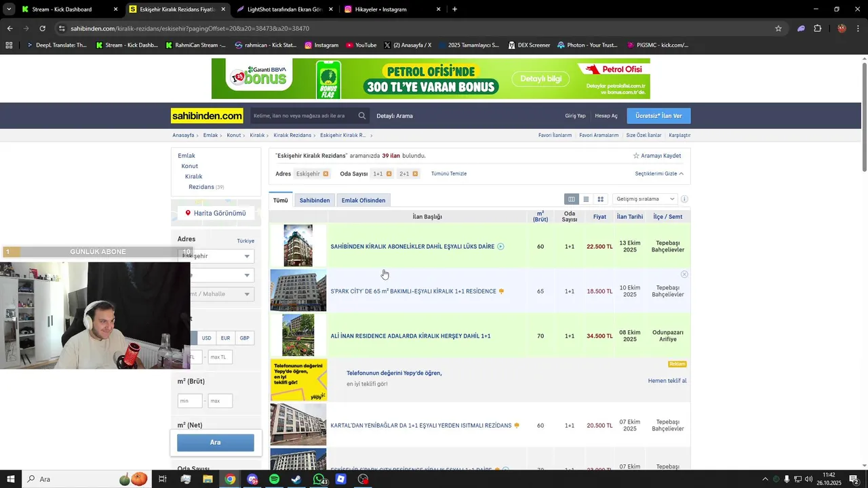This screenshot has width=868, height=488.
Task: Click Giriş Yap login link
Action: 575,116
